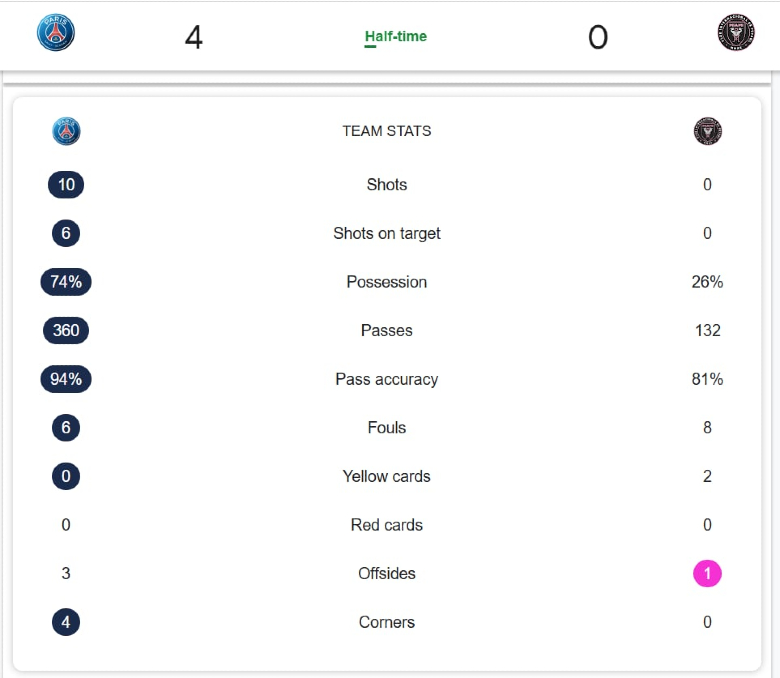Click the 94% pass accuracy badge
The height and width of the screenshot is (678, 780).
click(x=66, y=379)
